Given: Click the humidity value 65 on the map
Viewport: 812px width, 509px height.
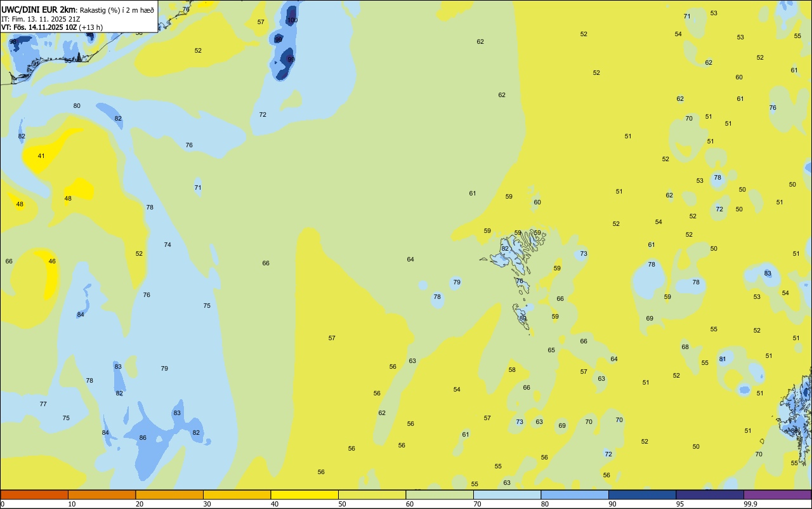Looking at the screenshot, I should [551, 350].
